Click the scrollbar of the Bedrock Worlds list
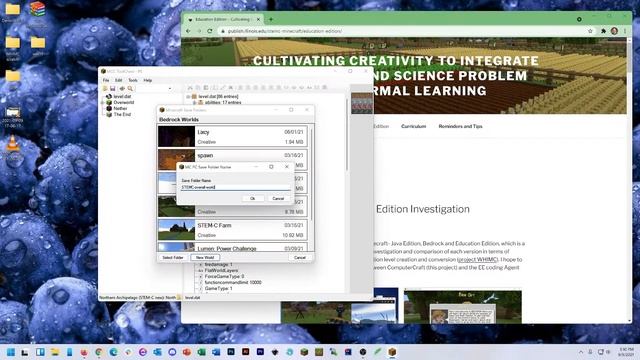The height and width of the screenshot is (360, 640). [311, 176]
